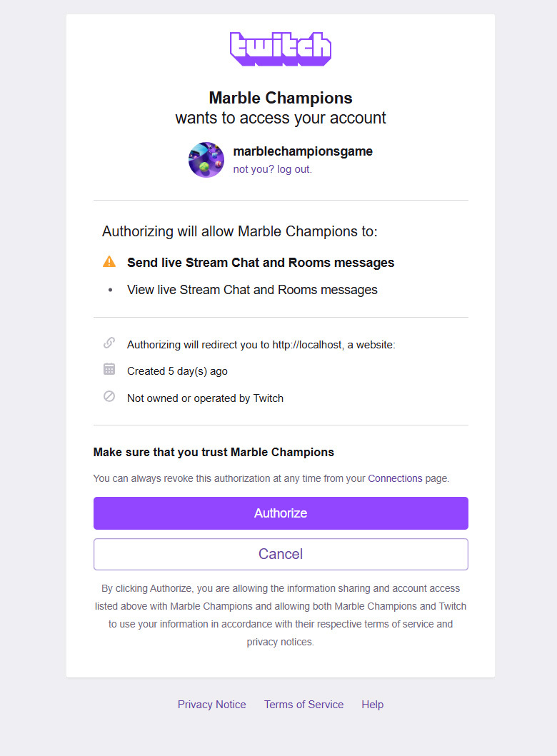Open the Connections page link
Viewport: 557px width, 756px height.
click(x=395, y=478)
